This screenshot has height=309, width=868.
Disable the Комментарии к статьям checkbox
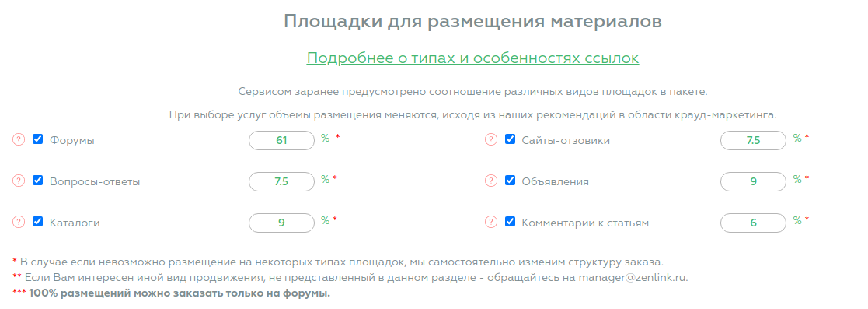(510, 221)
